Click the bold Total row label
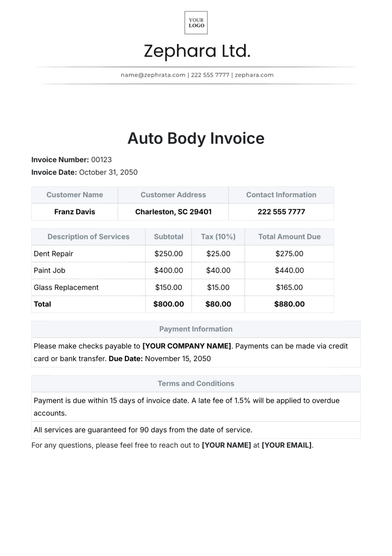The height and width of the screenshot is (556, 392). tap(42, 304)
